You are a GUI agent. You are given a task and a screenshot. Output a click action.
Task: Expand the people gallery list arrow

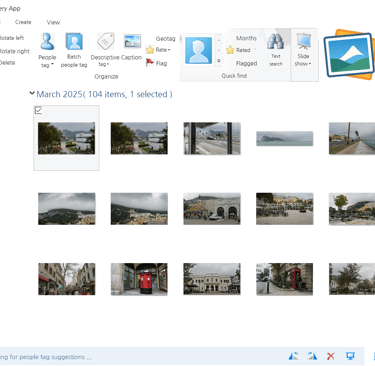(219, 61)
